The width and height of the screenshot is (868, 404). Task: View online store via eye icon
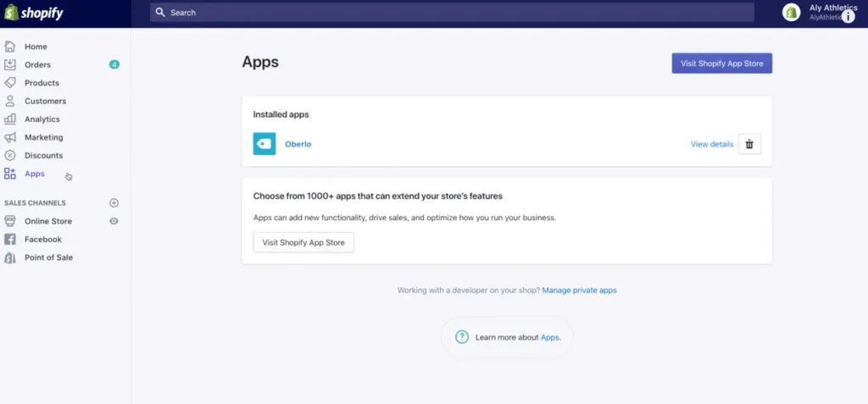(114, 221)
